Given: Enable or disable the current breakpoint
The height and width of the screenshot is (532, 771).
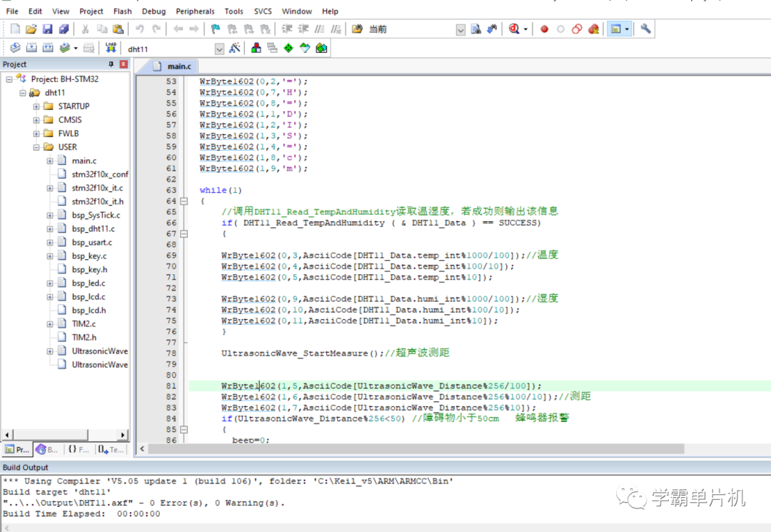Looking at the screenshot, I should pyautogui.click(x=560, y=29).
